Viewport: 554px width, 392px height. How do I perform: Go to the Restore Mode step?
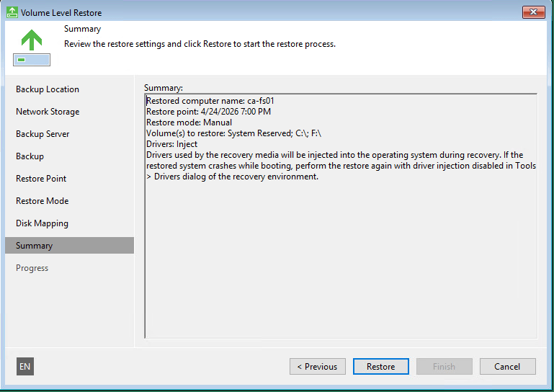pyautogui.click(x=42, y=201)
